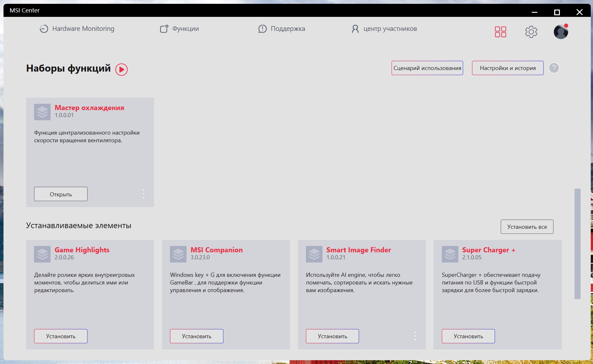Switch to the Hardware Monitoring tab
Screen dimensions: 593x364
coord(77,29)
